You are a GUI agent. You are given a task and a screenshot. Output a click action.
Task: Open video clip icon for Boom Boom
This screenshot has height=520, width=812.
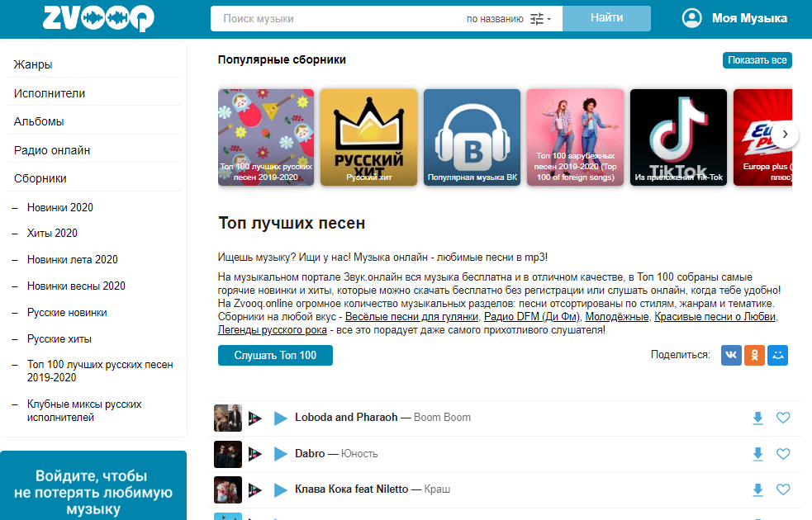[x=254, y=418]
